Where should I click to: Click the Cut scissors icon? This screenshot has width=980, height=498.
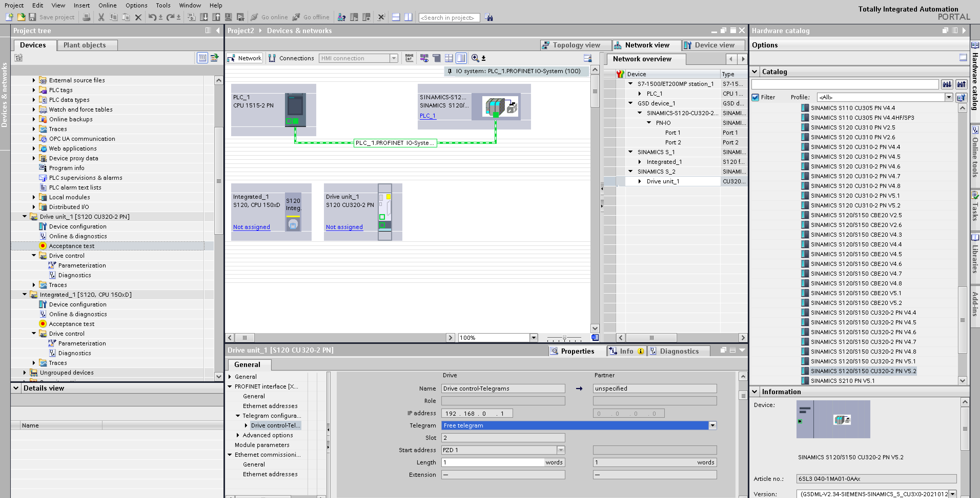point(101,17)
